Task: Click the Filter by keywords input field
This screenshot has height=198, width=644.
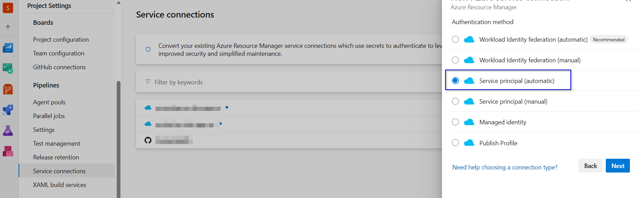Action: click(x=289, y=82)
